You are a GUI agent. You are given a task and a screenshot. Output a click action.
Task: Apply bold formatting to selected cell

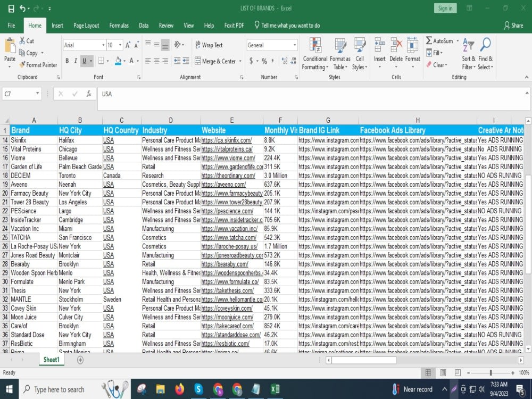(x=66, y=61)
